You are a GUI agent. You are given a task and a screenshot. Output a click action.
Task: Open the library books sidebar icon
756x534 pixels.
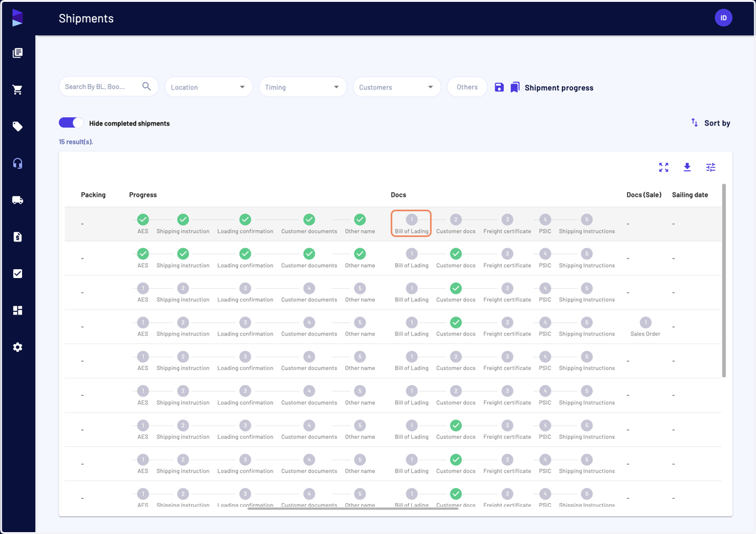18,53
